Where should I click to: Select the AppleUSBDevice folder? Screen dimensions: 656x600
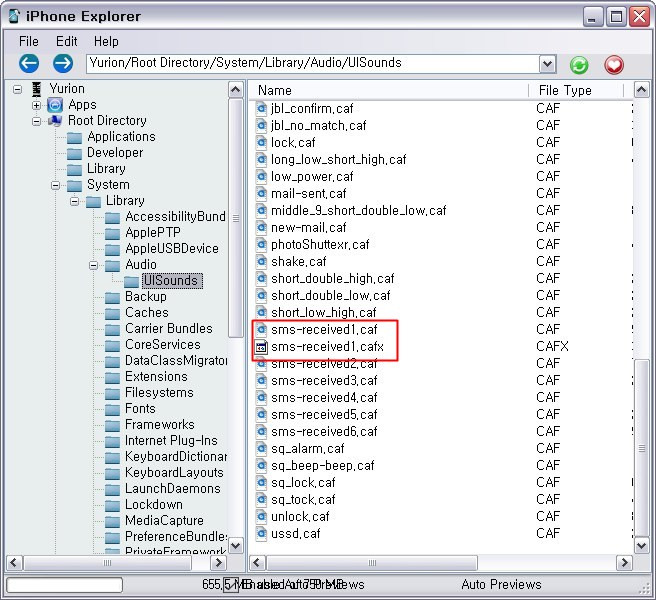[172, 249]
